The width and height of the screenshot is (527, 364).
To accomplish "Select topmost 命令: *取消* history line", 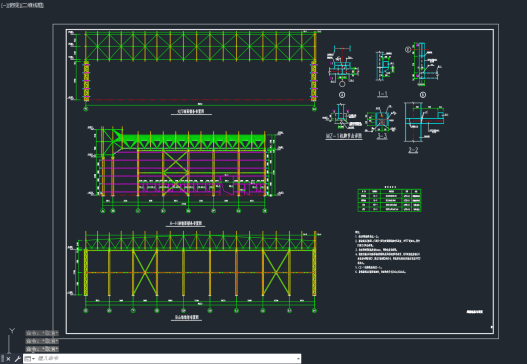I will [42, 333].
